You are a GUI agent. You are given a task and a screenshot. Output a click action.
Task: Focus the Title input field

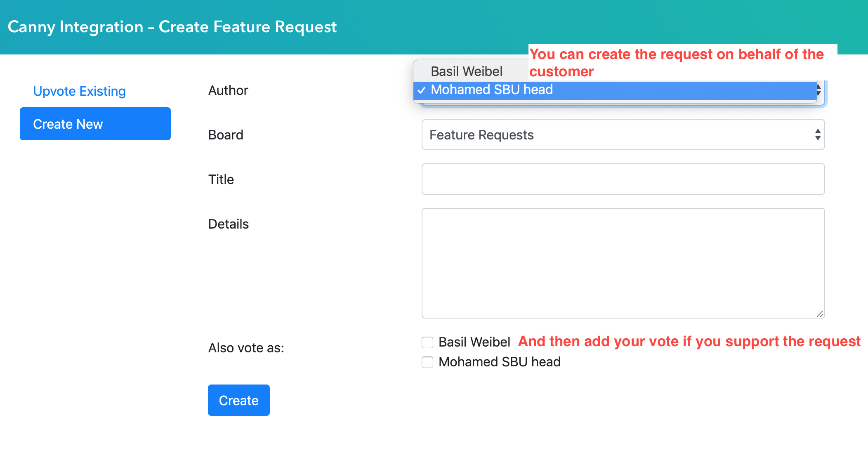623,179
